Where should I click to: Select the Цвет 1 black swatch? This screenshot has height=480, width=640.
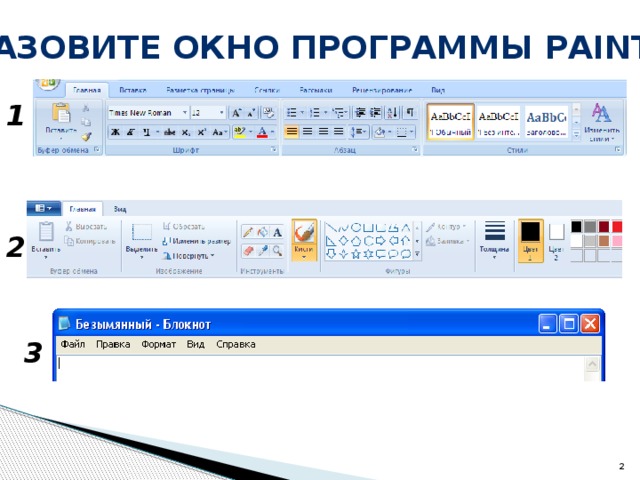coord(530,240)
